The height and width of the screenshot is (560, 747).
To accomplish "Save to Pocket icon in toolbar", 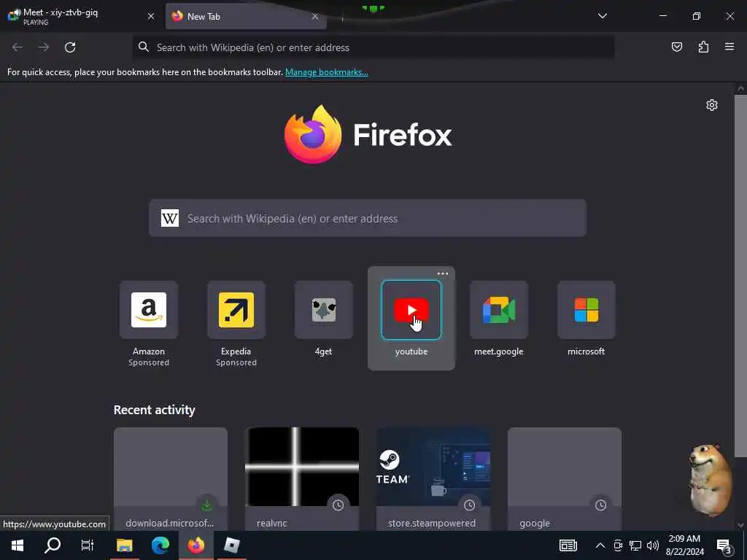I will (x=676, y=47).
